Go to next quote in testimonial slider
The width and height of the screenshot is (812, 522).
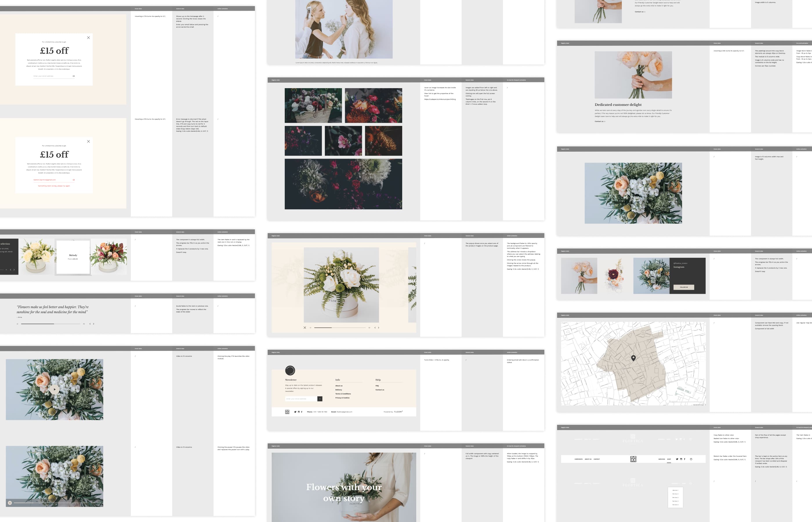(94, 324)
